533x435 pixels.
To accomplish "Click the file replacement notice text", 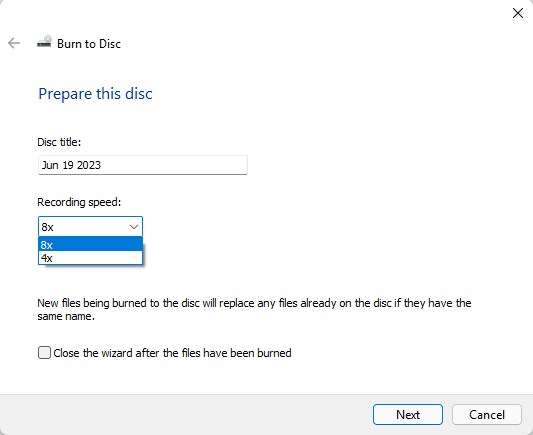I will 254,310.
